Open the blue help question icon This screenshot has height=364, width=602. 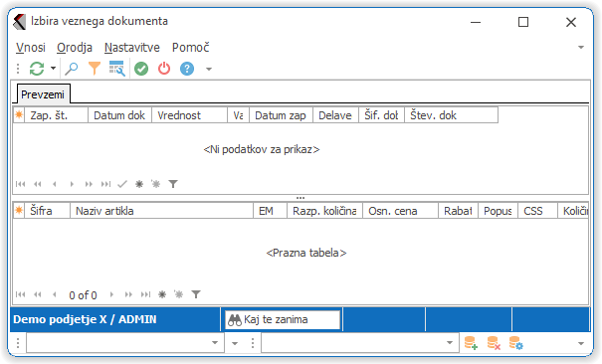coord(187,69)
